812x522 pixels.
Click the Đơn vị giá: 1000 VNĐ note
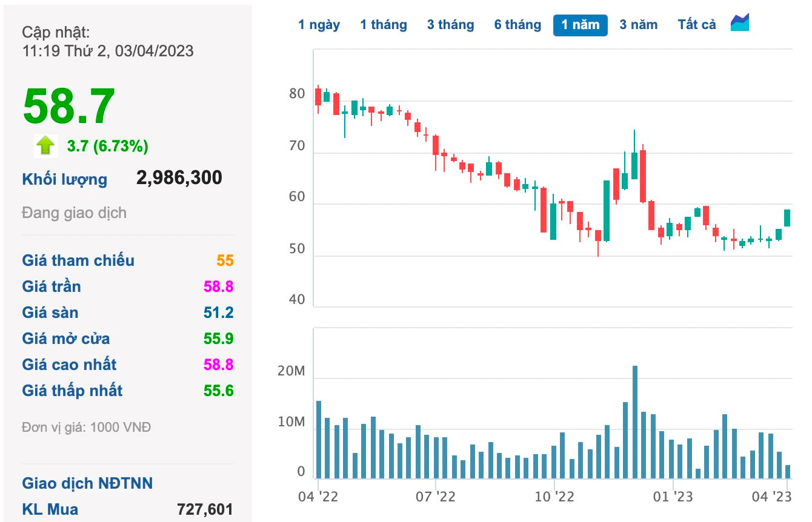point(87,428)
